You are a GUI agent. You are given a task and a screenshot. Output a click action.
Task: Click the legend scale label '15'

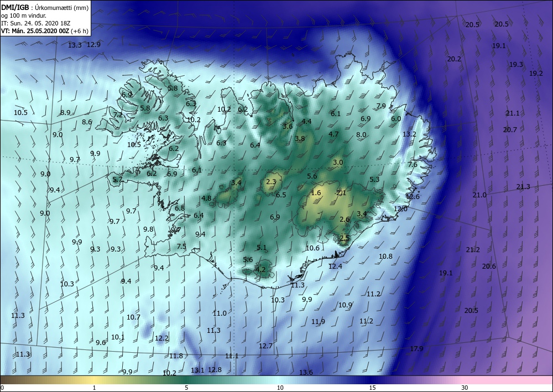[x=372, y=388]
